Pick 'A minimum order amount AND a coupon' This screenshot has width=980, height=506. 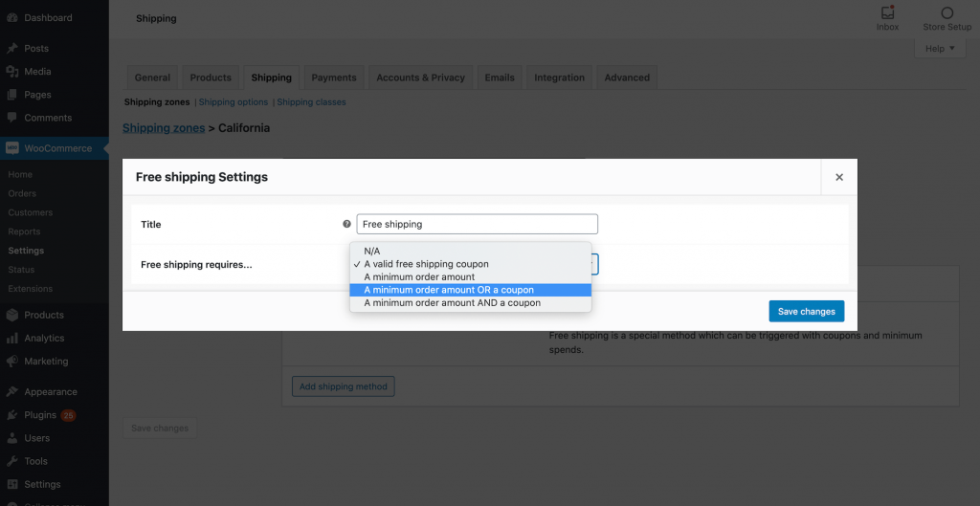pyautogui.click(x=470, y=303)
